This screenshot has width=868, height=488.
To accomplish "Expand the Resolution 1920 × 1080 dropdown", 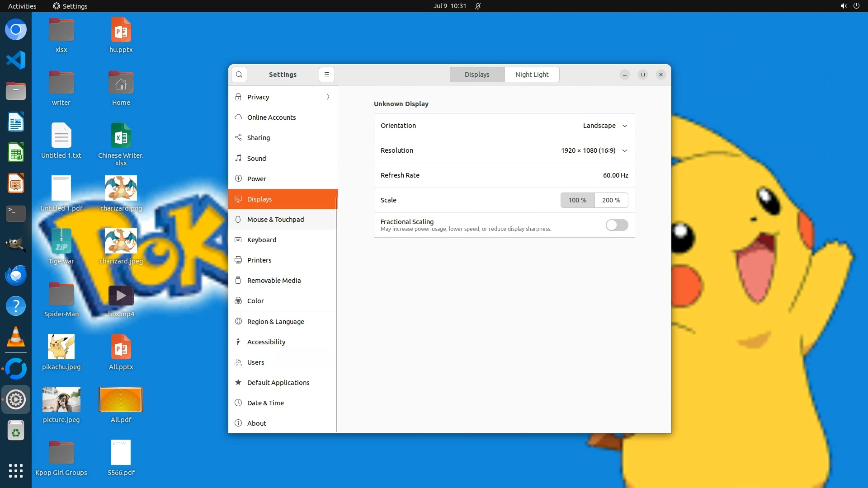I will [594, 150].
